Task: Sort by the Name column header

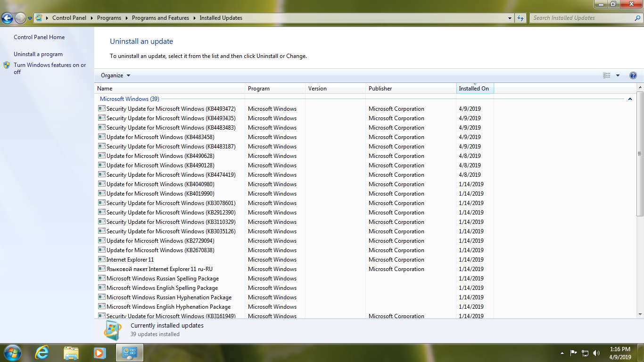Action: [170, 89]
